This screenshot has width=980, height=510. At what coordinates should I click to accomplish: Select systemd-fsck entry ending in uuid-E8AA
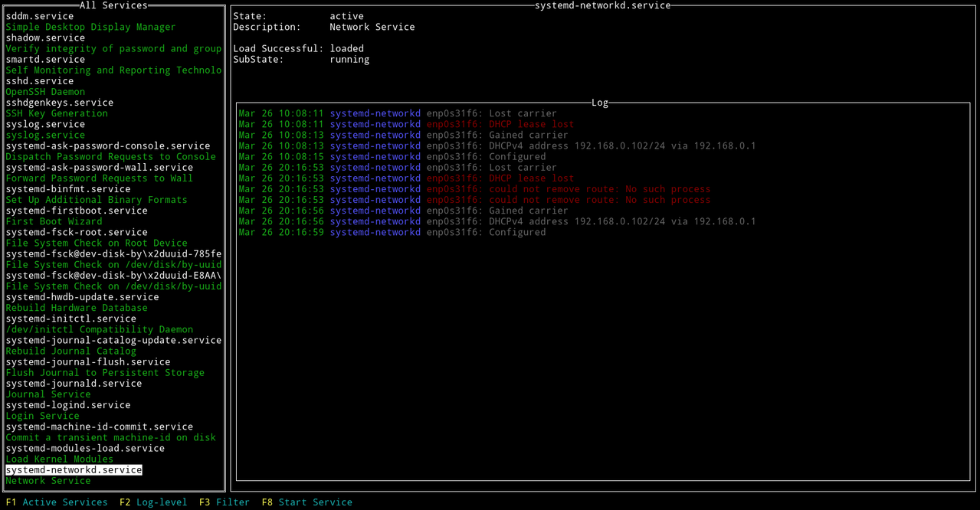(113, 275)
